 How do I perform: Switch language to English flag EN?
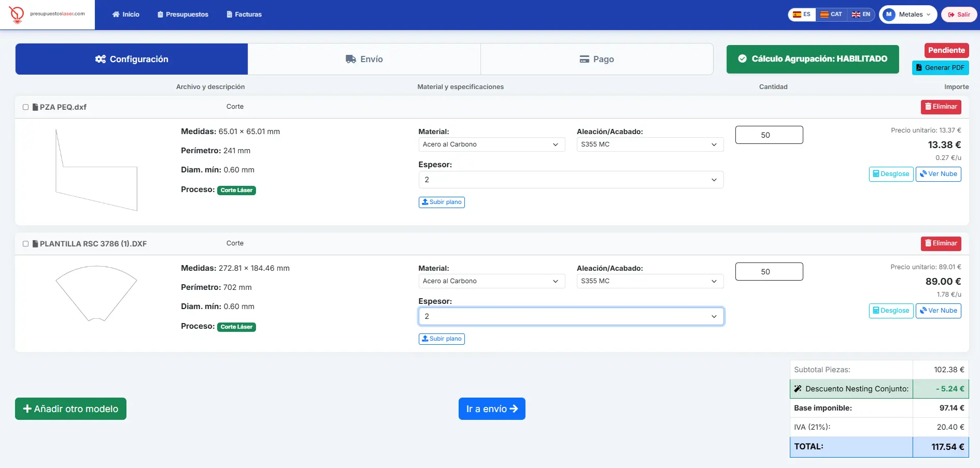[861, 14]
